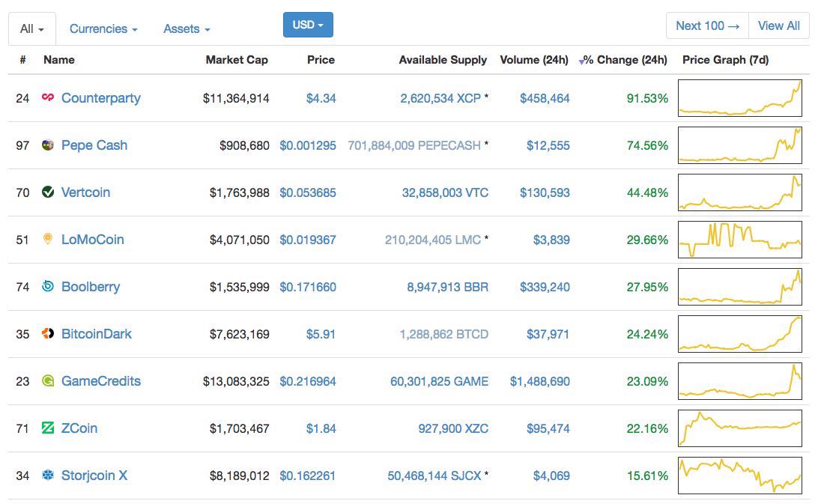
Task: Sort by the Price column header
Action: click(x=321, y=60)
